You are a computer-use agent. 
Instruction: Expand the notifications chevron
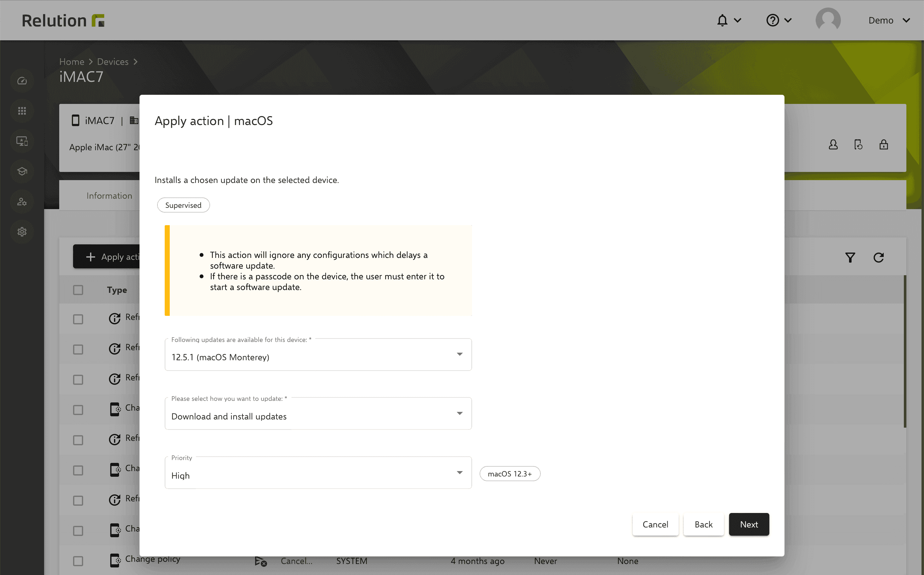(737, 20)
